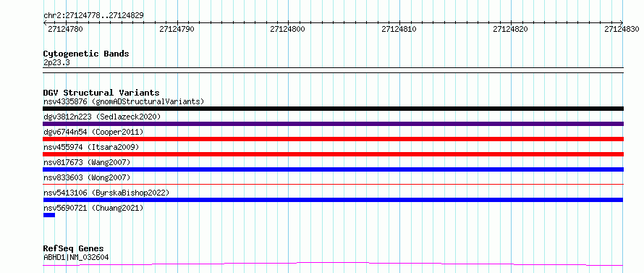This screenshot has width=644, height=273.
Task: Click ruler coordinate 27124780
Action: [65, 29]
